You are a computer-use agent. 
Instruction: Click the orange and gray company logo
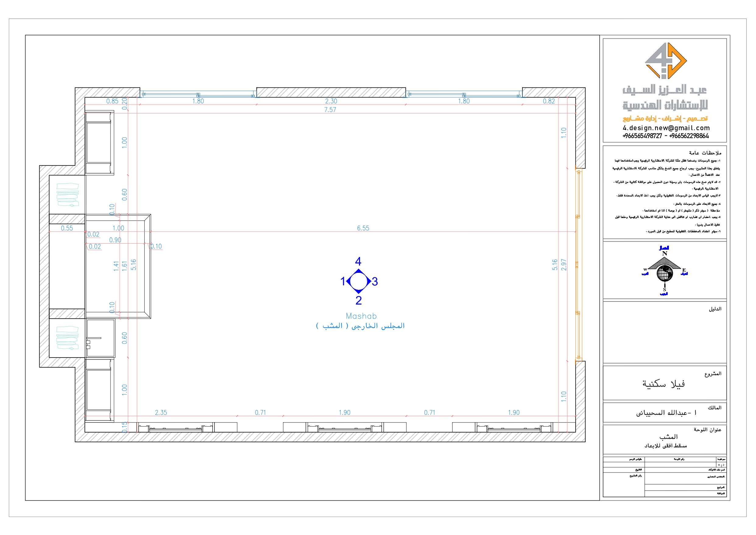point(666,61)
